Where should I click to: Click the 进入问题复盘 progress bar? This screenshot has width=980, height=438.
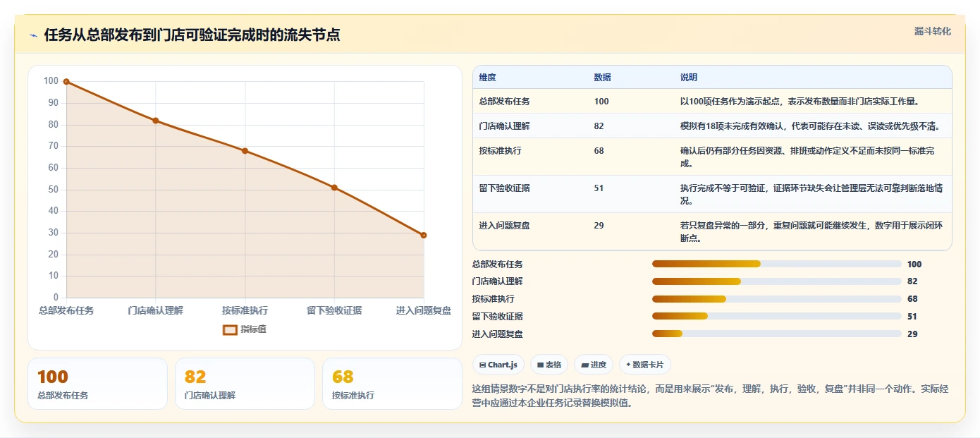pos(777,334)
